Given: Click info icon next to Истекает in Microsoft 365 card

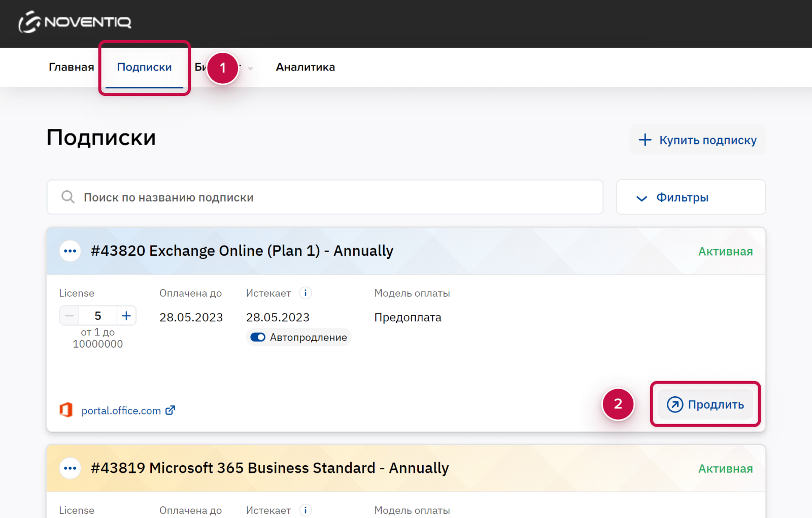Looking at the screenshot, I should (306, 510).
